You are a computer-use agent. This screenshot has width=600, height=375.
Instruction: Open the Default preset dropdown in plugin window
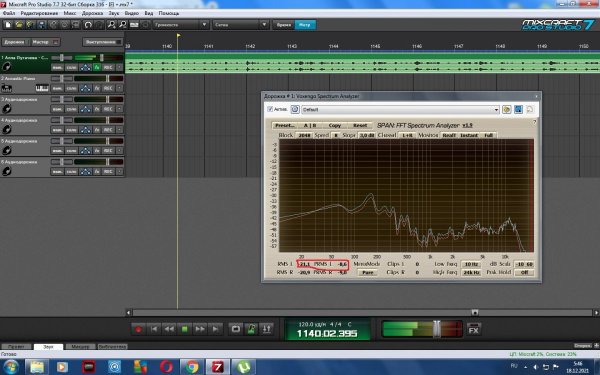[x=400, y=110]
